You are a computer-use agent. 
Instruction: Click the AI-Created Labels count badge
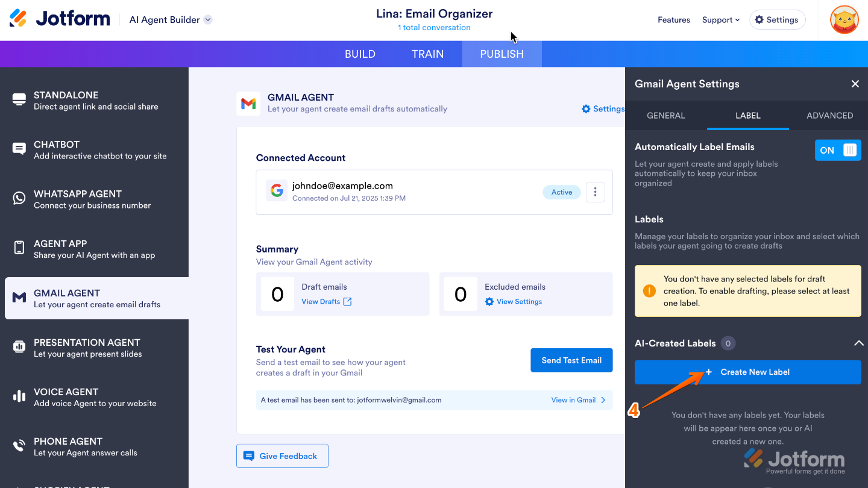pos(728,343)
